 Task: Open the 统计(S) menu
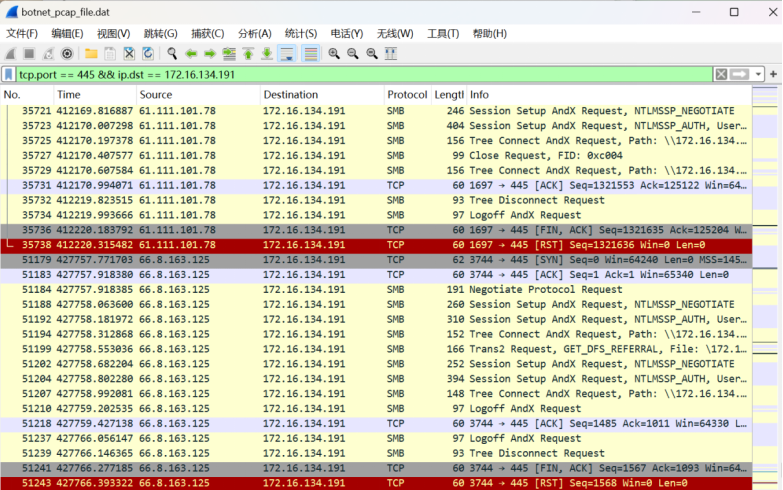click(301, 33)
